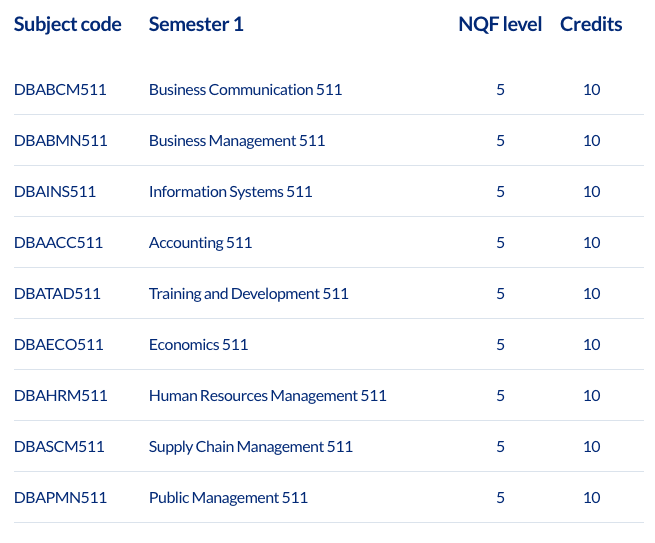The height and width of the screenshot is (543, 655).
Task: Click Accounting 511 subject name
Action: (201, 243)
